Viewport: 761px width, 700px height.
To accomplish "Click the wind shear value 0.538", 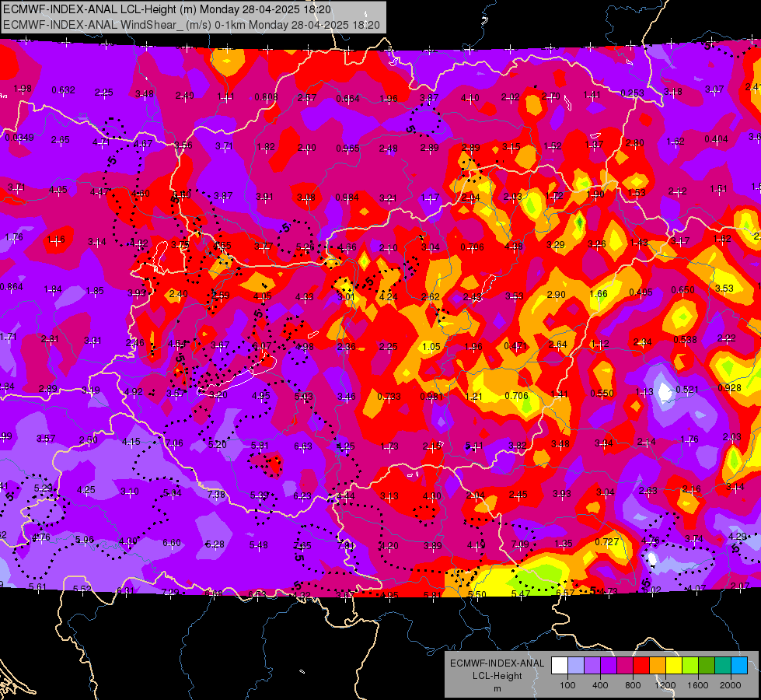I will tap(686, 339).
